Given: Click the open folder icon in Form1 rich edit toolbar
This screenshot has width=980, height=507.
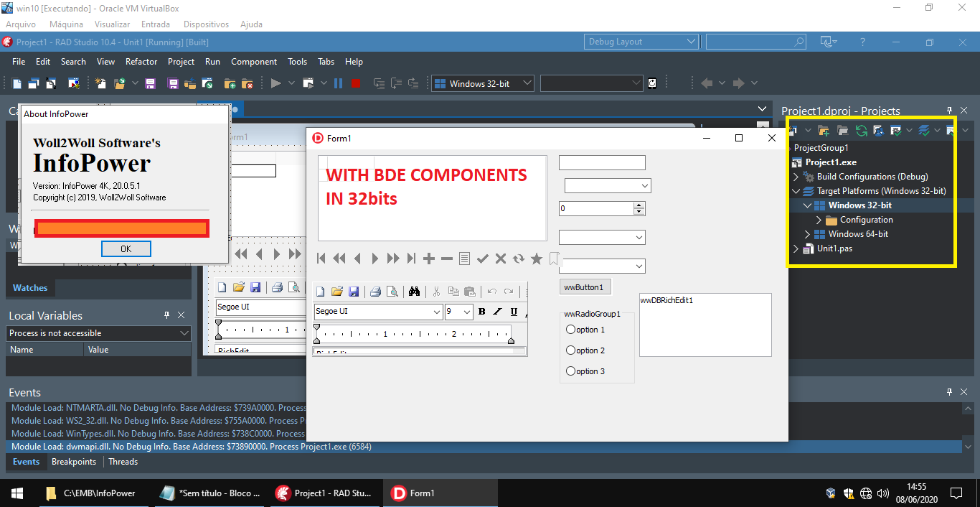Looking at the screenshot, I should 337,292.
